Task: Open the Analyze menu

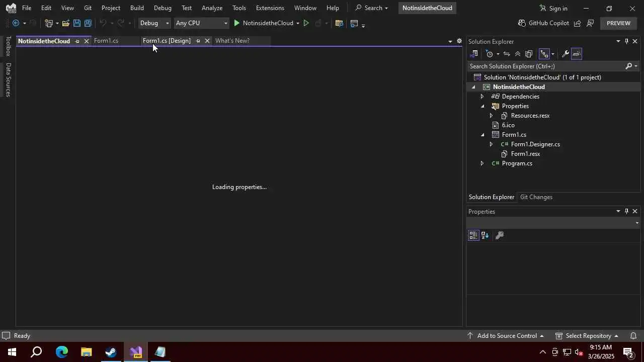Action: coord(212,8)
